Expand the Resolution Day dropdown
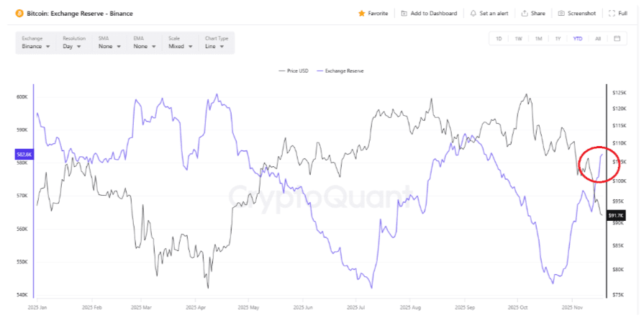 pos(75,46)
